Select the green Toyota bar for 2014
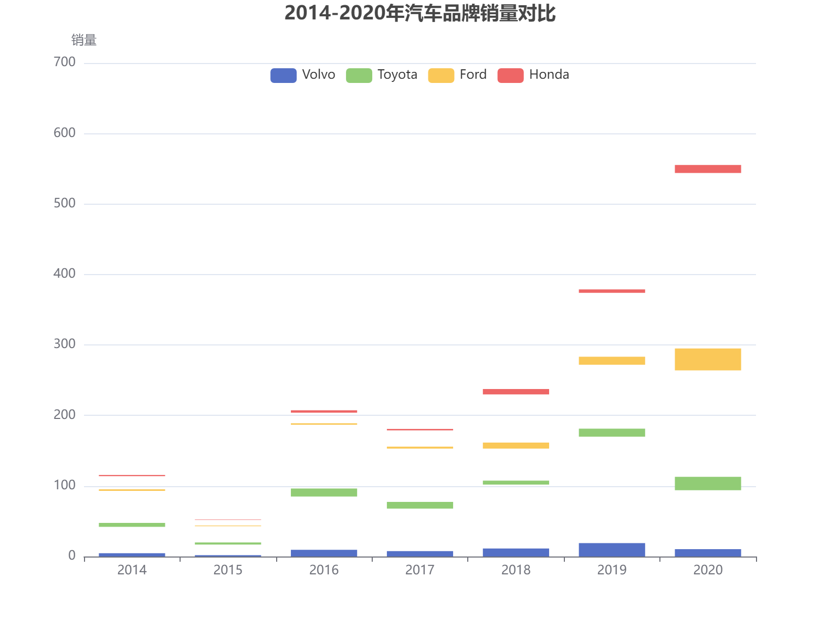Viewport: 840px width, 630px height. [132, 525]
